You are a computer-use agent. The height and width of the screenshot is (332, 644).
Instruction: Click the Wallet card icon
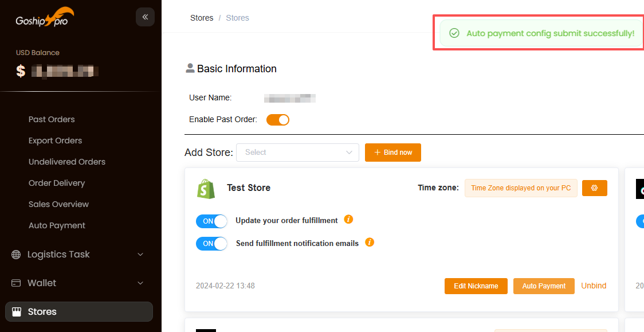pos(16,283)
